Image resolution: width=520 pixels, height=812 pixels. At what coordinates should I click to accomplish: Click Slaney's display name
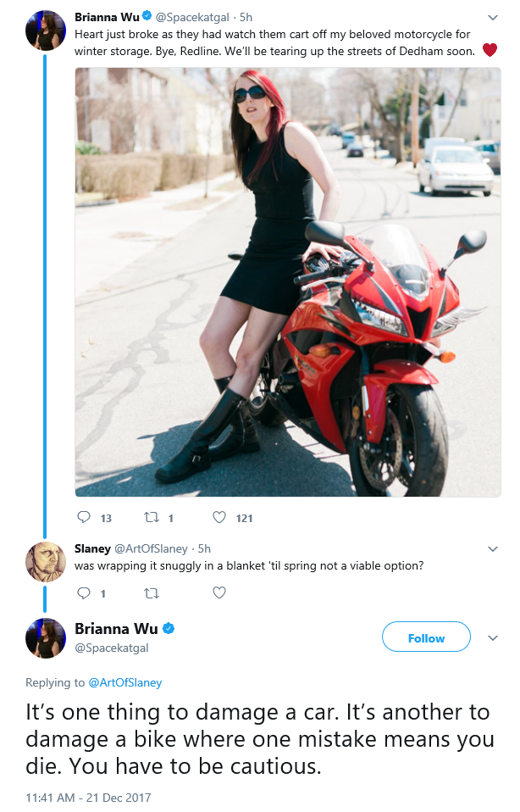(92, 548)
